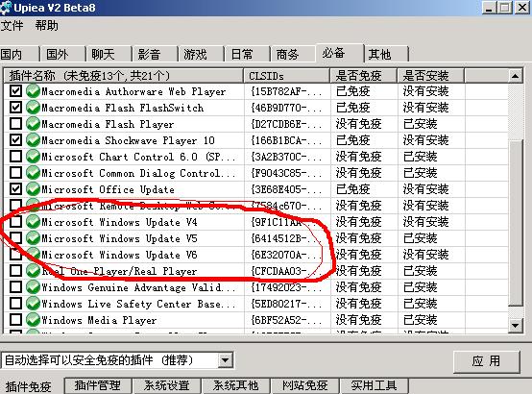Viewport: 532px width, 394px height.
Task: Click the Upiea gear icon in title bar
Action: (x=6, y=8)
